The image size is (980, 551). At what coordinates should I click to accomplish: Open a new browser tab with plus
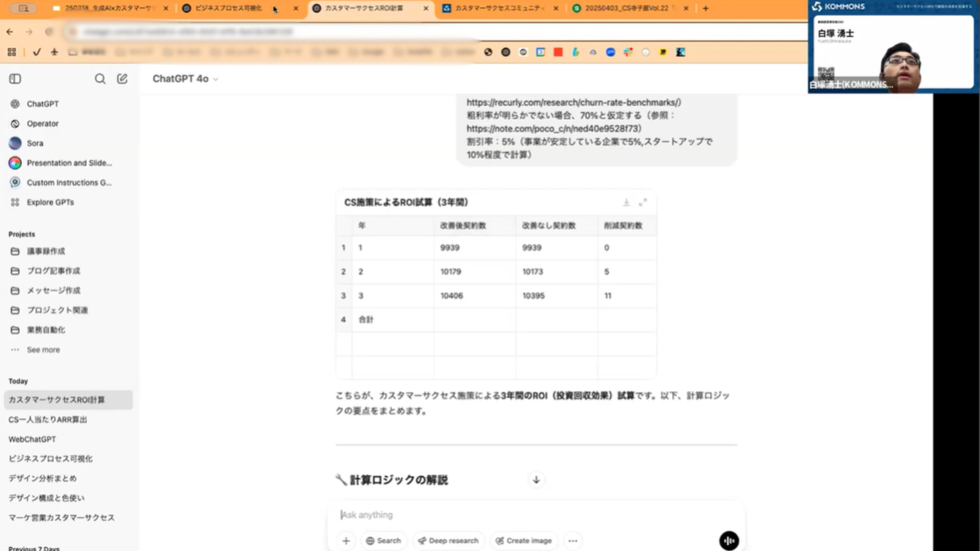[706, 9]
